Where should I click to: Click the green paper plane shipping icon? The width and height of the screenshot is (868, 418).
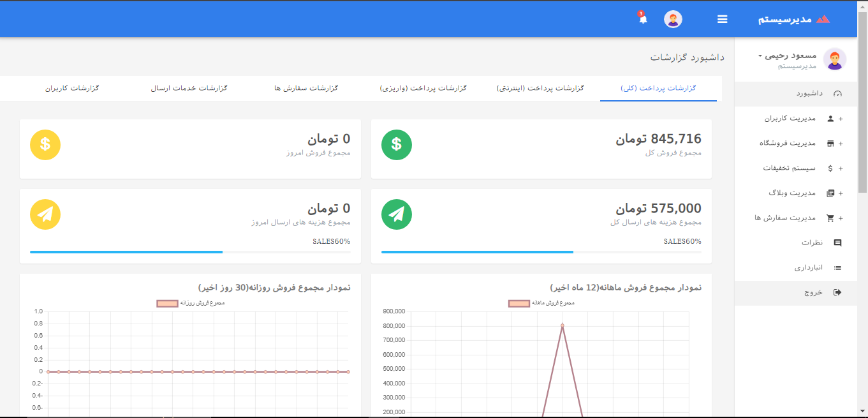(396, 214)
